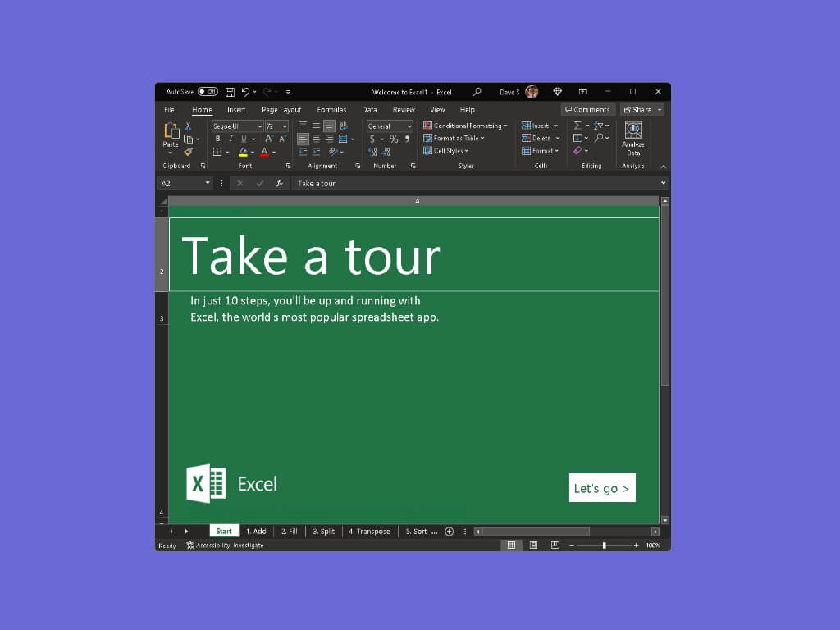Open Delete cells button
The height and width of the screenshot is (630, 840).
[x=541, y=138]
